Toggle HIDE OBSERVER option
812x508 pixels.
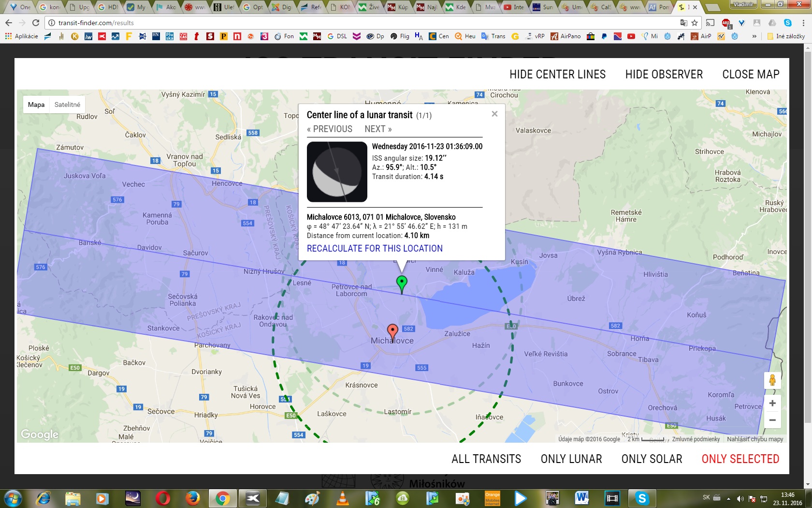[664, 75]
